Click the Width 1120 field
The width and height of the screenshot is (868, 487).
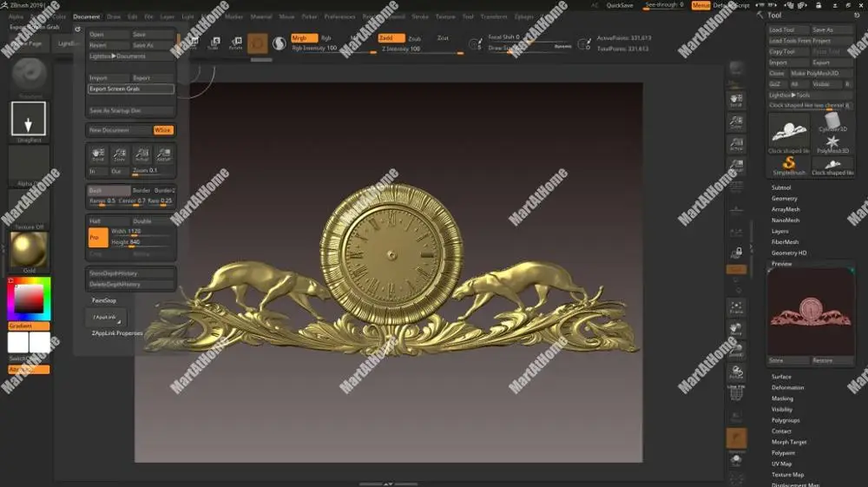point(141,231)
